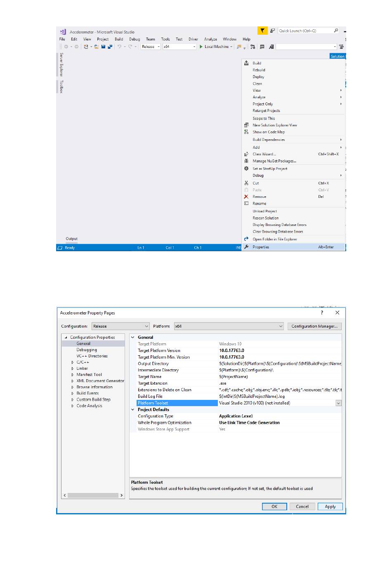Start debugging with the green play icon
Screen dimensions: 392x573
[x=201, y=47]
